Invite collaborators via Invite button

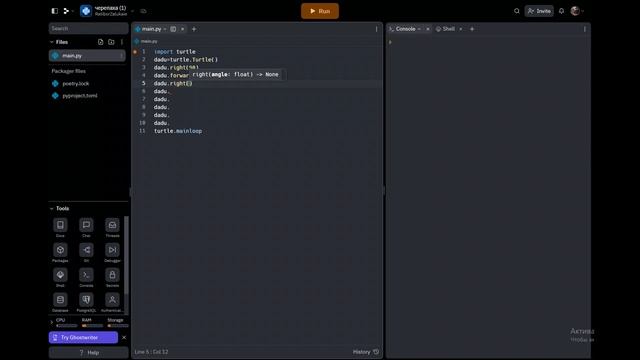click(539, 11)
